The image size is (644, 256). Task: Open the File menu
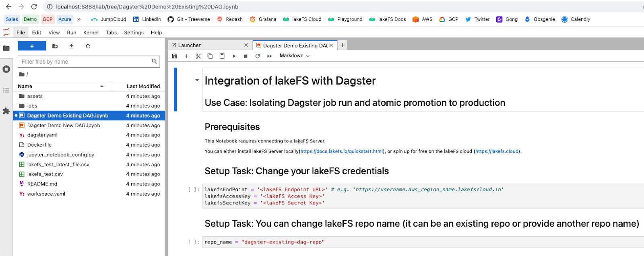coord(21,33)
